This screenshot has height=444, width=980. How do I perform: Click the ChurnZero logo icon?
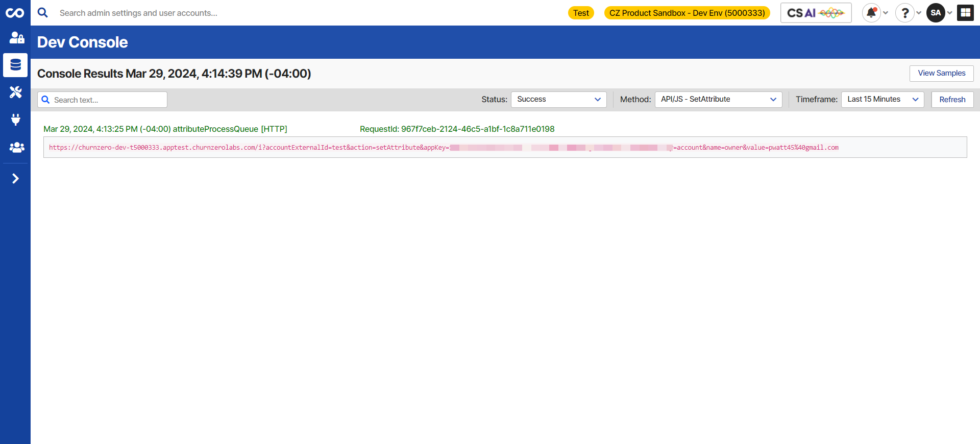tap(15, 13)
